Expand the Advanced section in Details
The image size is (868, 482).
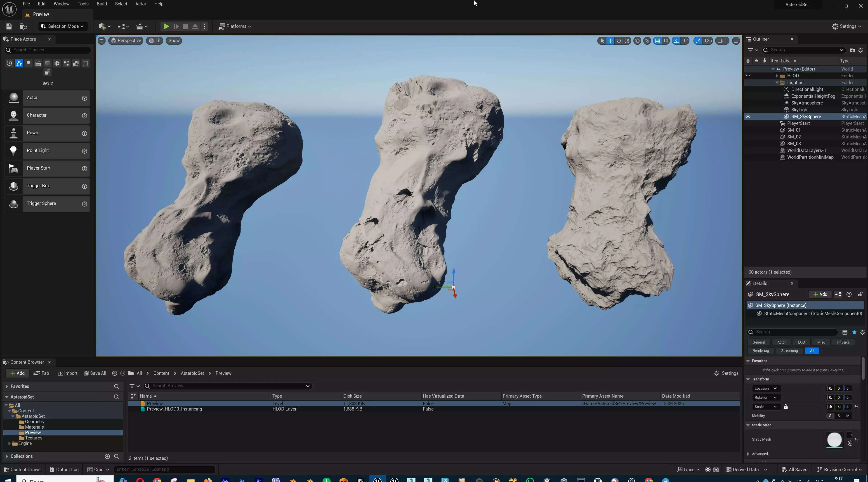pos(748,454)
